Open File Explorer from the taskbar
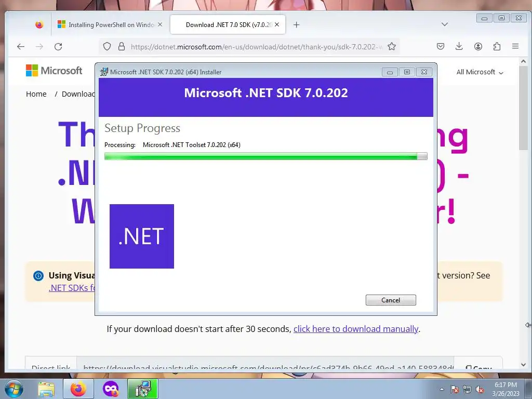 [46, 389]
